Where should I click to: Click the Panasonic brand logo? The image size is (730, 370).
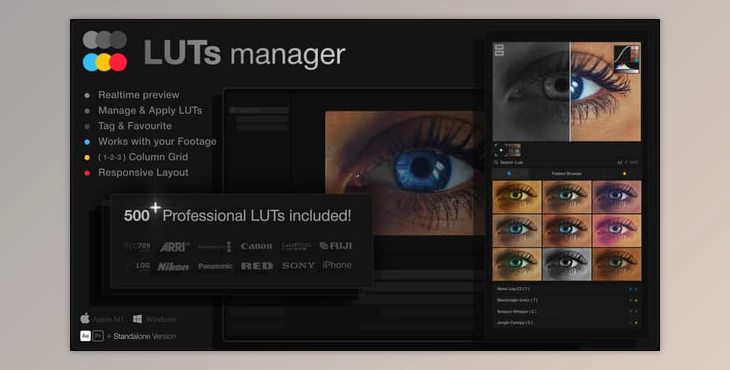click(x=215, y=266)
